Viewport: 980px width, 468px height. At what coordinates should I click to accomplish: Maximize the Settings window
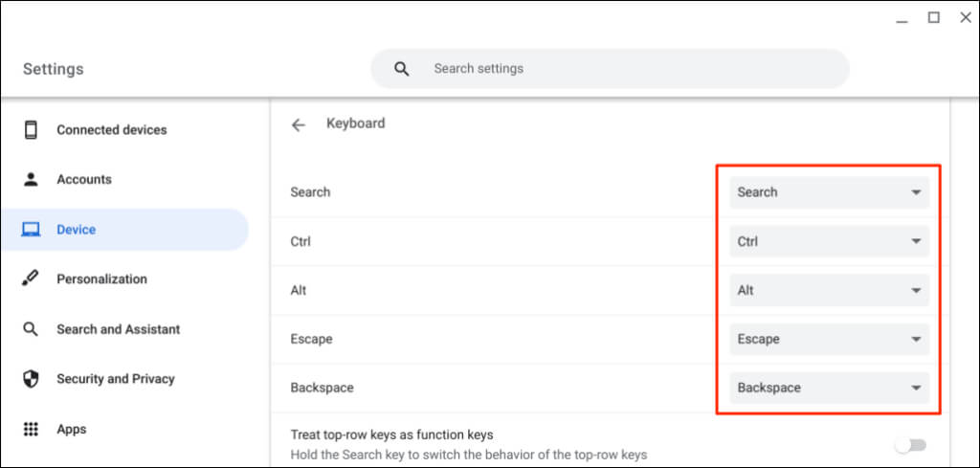point(933,17)
